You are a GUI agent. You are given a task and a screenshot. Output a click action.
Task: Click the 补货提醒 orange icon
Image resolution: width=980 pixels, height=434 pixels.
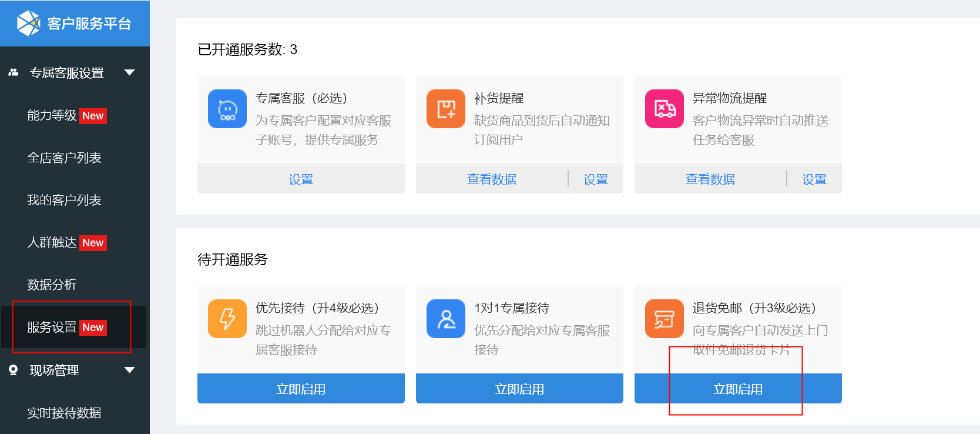pos(446,109)
